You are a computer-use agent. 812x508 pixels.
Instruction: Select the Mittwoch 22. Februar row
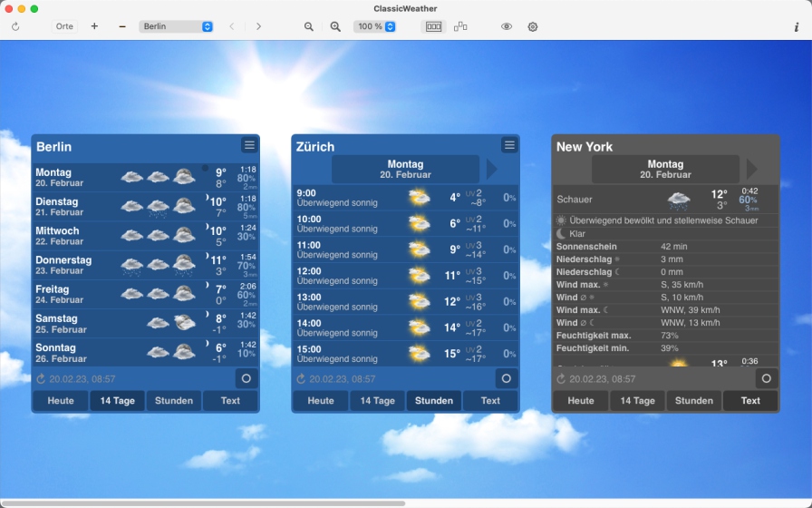click(146, 236)
